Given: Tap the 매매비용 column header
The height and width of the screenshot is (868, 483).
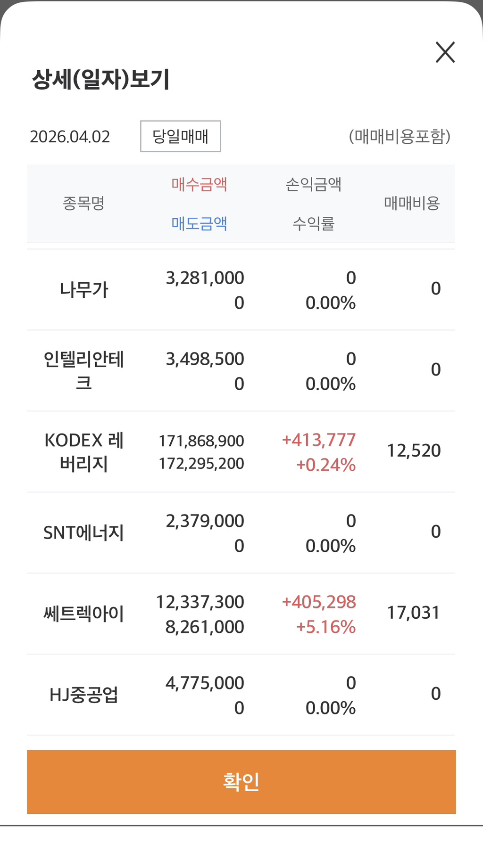Looking at the screenshot, I should pos(412,203).
